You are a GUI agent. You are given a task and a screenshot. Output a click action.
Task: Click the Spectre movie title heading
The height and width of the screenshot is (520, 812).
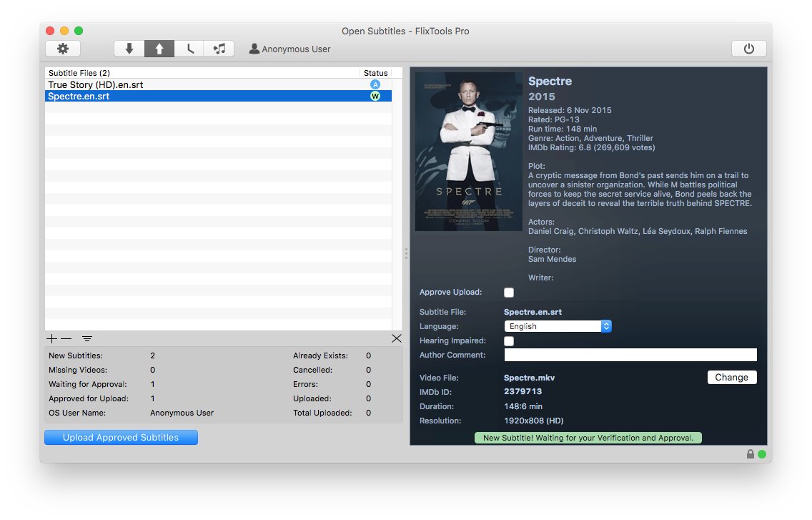coord(550,81)
